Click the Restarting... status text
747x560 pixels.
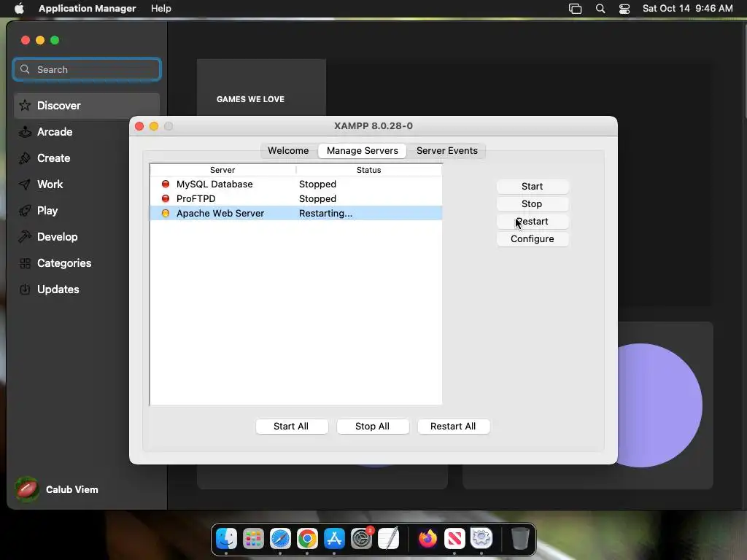pos(326,214)
